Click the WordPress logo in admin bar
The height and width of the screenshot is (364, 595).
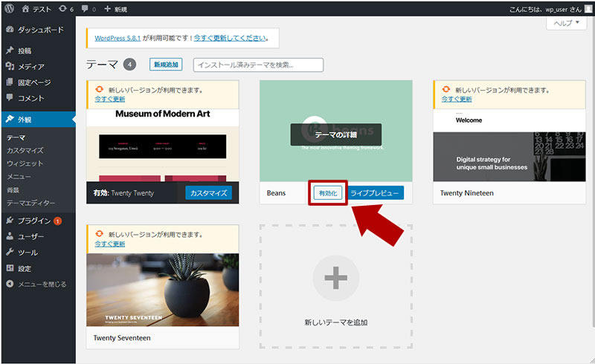pos(9,8)
